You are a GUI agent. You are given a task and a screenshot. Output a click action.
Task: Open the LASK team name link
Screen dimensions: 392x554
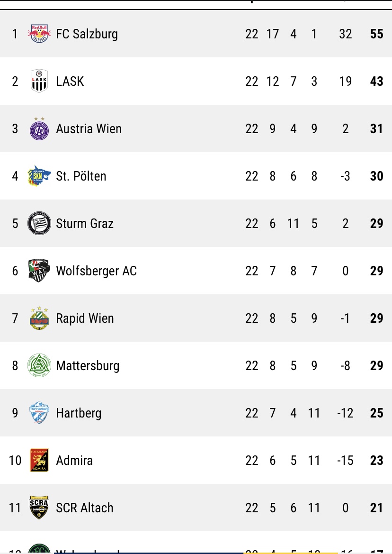70,82
